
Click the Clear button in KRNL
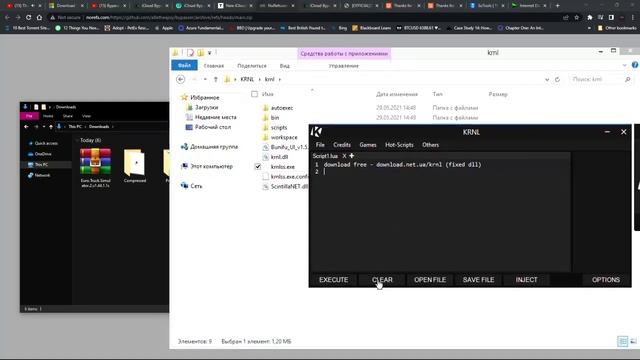(382, 280)
